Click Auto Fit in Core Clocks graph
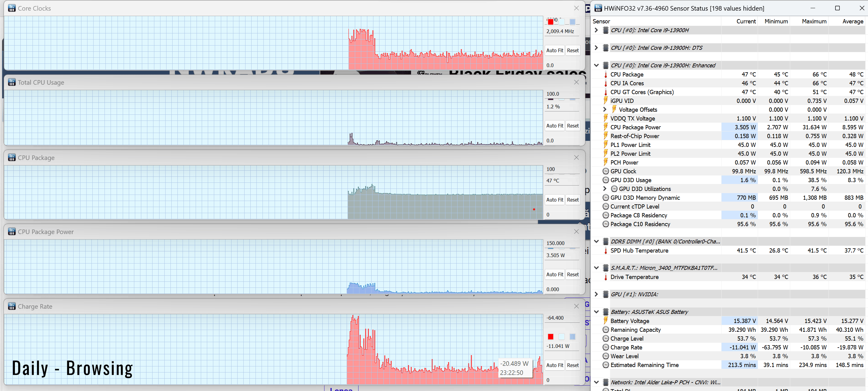 (x=555, y=50)
